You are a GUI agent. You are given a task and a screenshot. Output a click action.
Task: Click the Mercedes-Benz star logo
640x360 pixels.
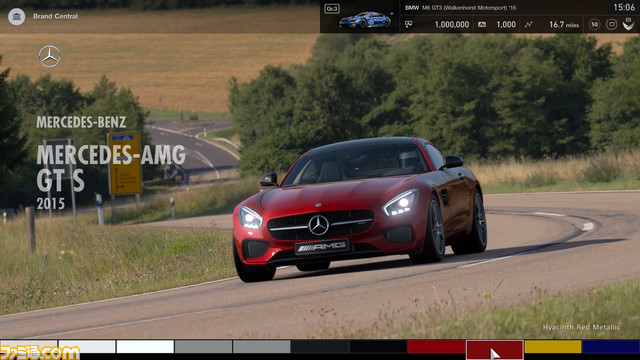click(50, 56)
